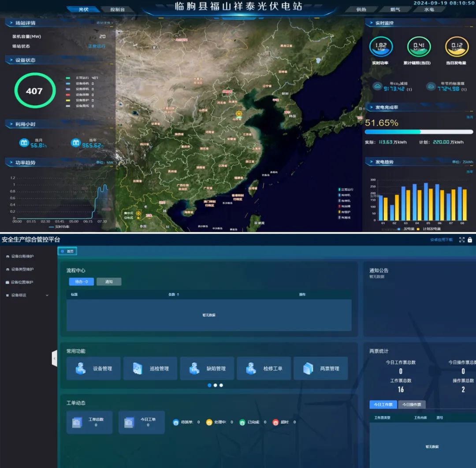
Task: Collapse the left sidebar with arrow handle
Action: point(54,358)
